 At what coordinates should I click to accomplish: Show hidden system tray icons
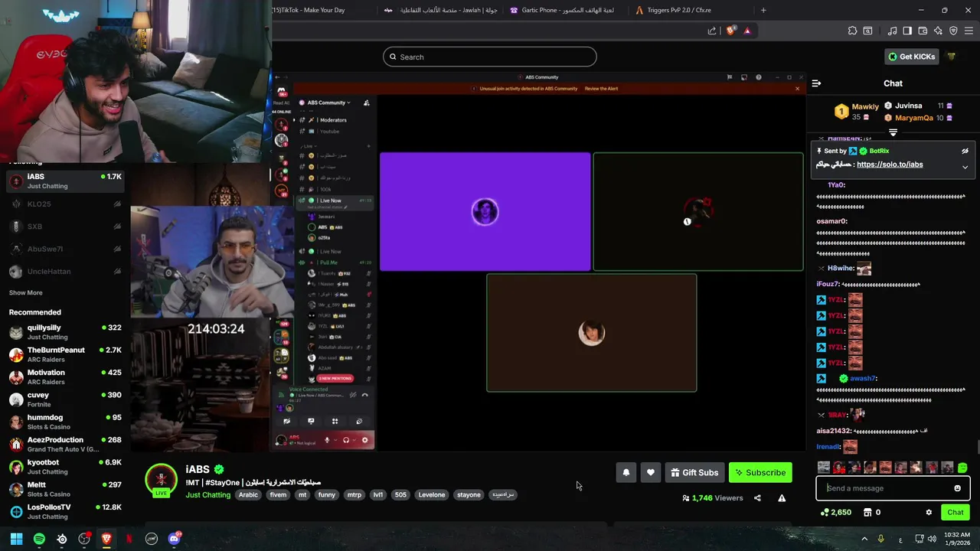[x=865, y=539]
